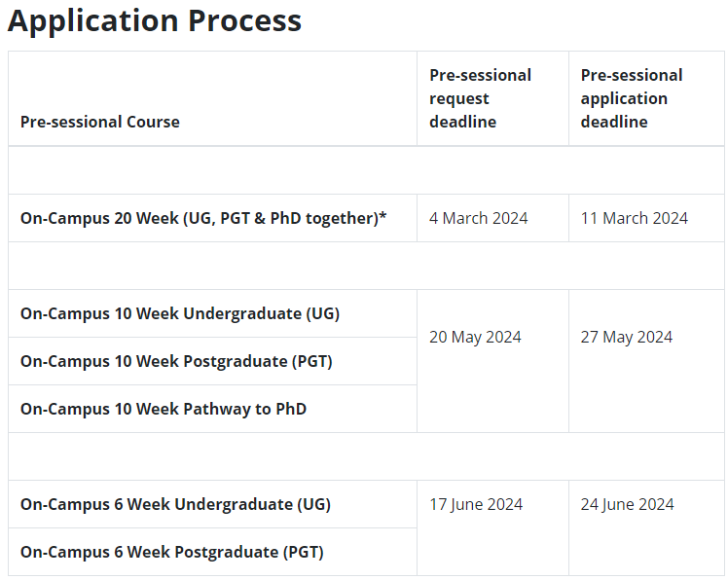Image resolution: width=728 pixels, height=580 pixels.
Task: Click the empty row above 20 Week course
Action: point(366,170)
